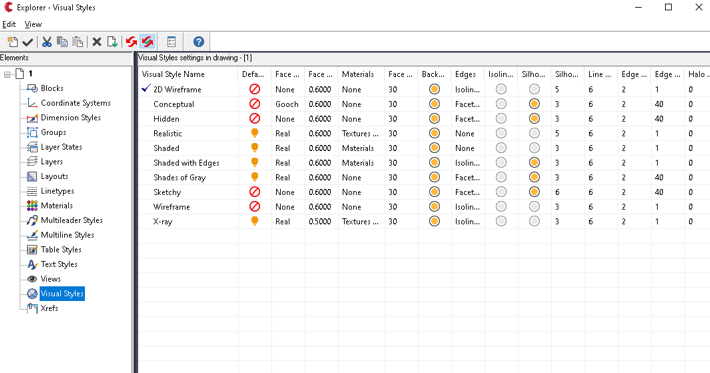The width and height of the screenshot is (710, 373).
Task: Open Layouts in the Elements tree
Action: [54, 177]
